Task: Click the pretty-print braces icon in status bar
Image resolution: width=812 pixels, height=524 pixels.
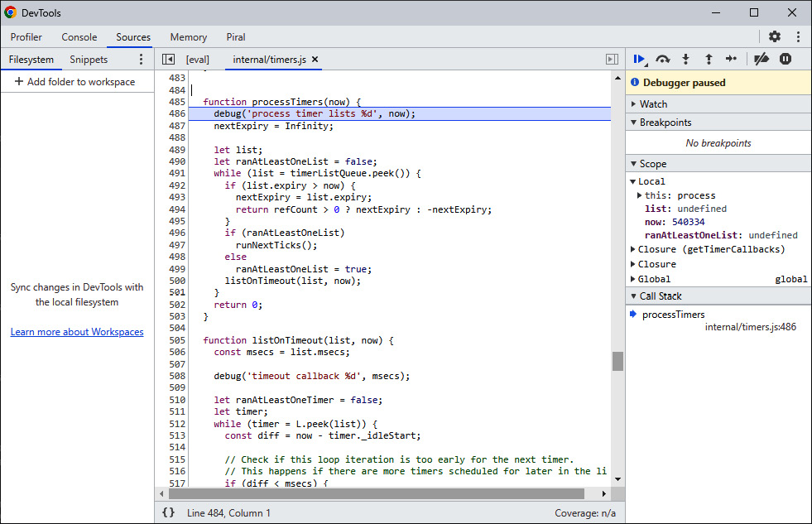Action: (x=168, y=512)
